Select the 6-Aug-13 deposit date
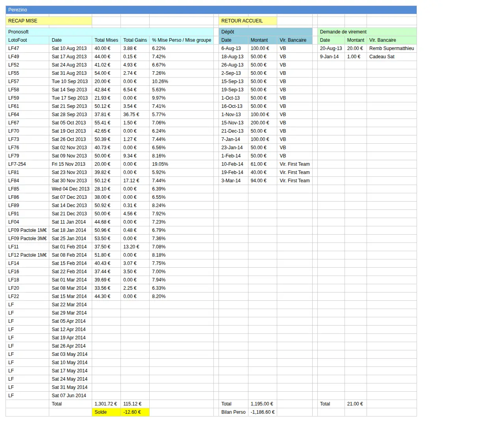The height and width of the screenshot is (422, 504). tap(233, 48)
